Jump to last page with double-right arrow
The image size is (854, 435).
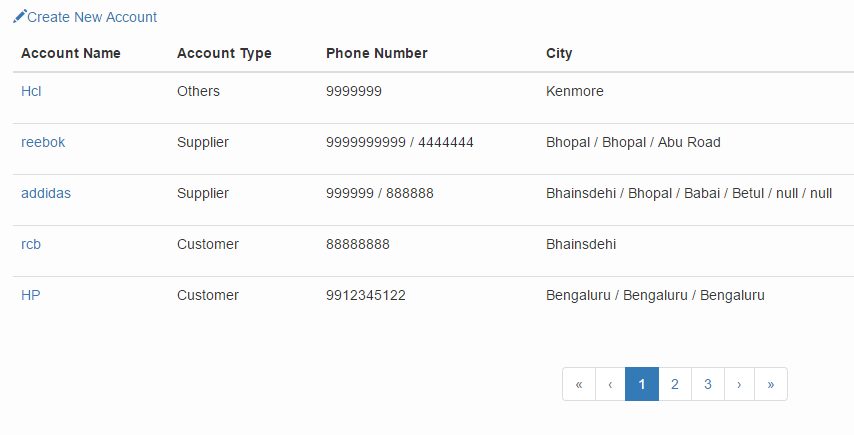(771, 384)
